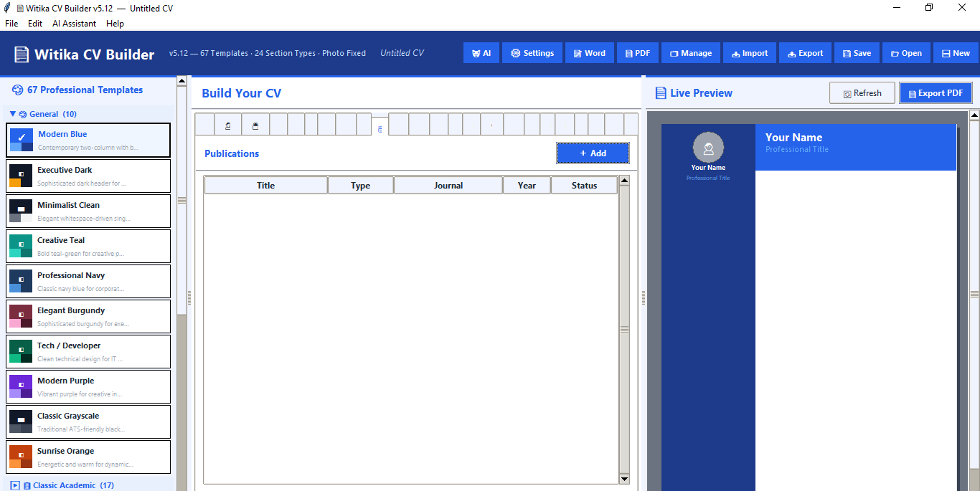Open the File menu
Screen dimensions: 980x491
[x=11, y=24]
